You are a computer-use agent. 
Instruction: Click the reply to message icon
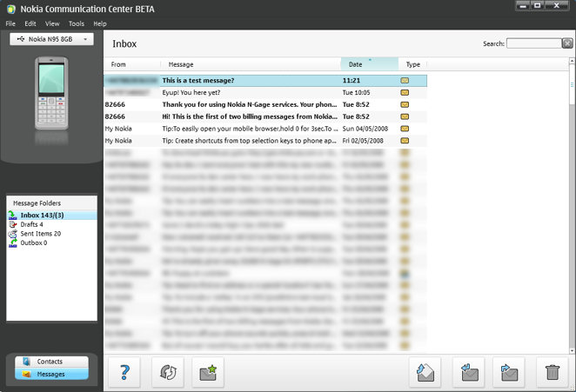pos(469,372)
